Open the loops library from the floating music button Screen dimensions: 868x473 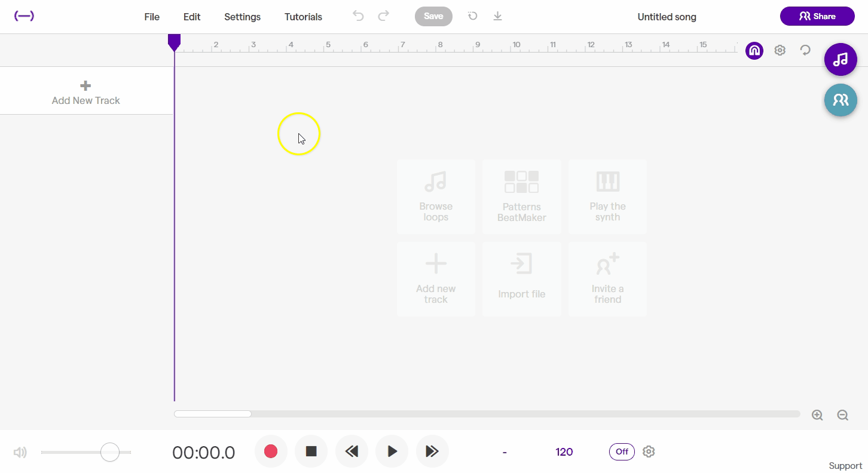click(841, 59)
